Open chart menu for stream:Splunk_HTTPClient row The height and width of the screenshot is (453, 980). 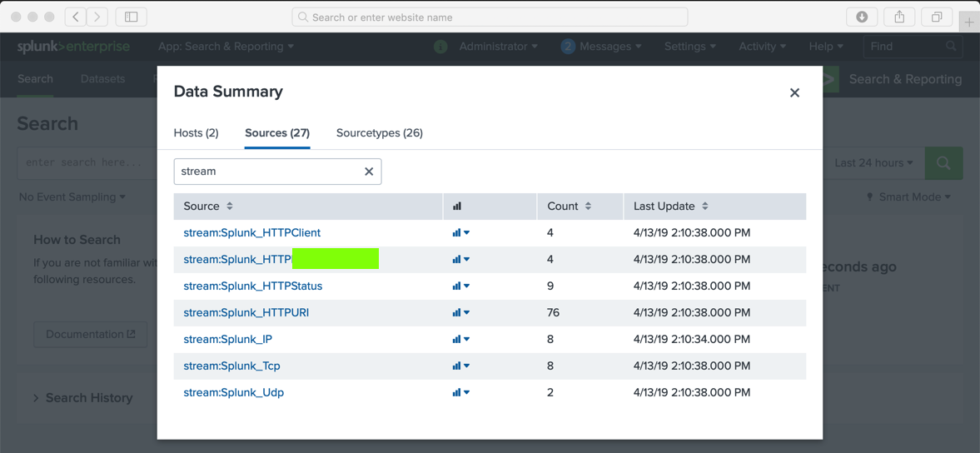461,232
